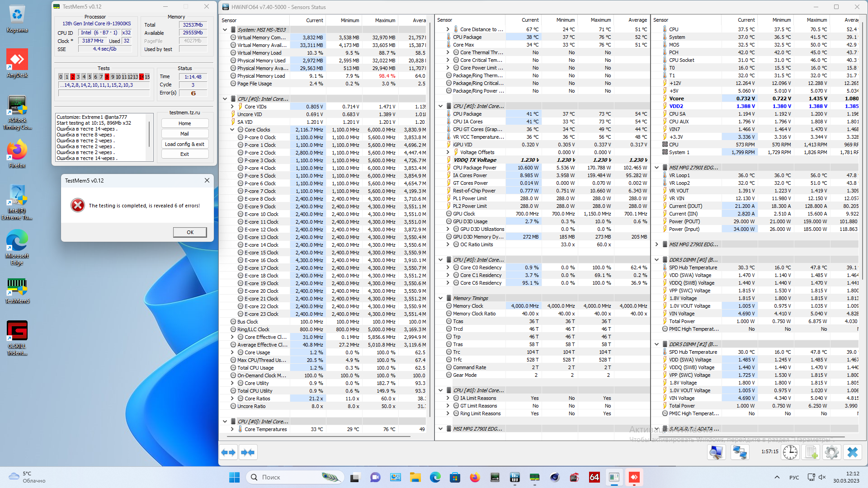Expand the Core VIDs node
This screenshot has width=868, height=488.
(x=232, y=107)
